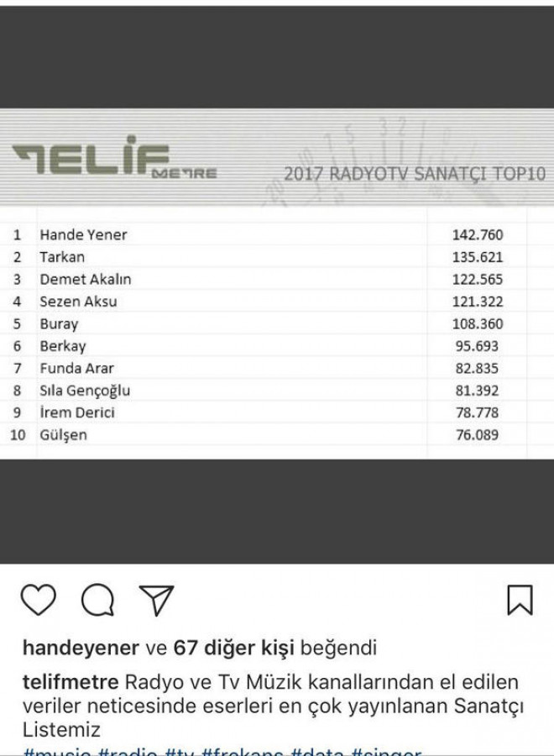This screenshot has width=554, height=756.
Task: Click on Tarkan in the ranking
Action: point(62,257)
